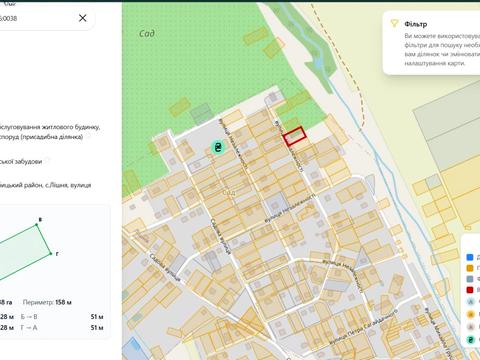Select the red-outlined parcel on map

pos(295,136)
